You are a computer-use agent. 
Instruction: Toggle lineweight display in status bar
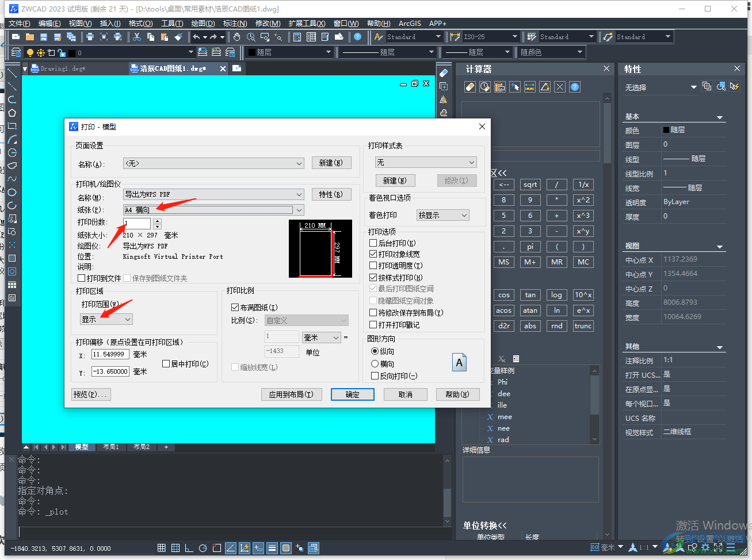pos(272,548)
